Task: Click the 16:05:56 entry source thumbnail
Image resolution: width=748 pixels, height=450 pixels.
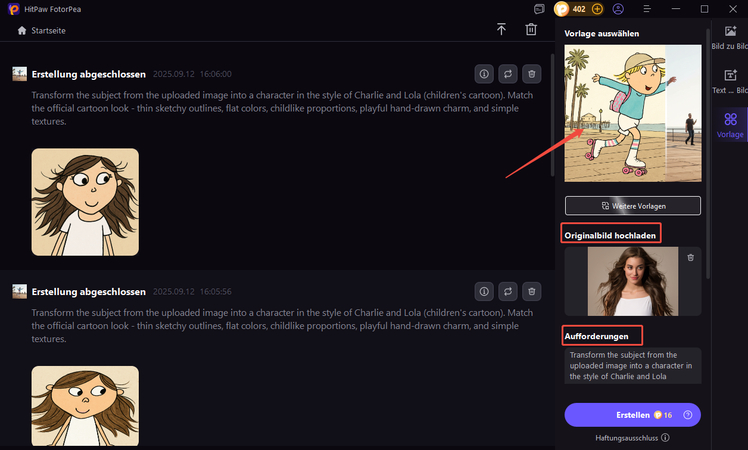Action: (20, 292)
